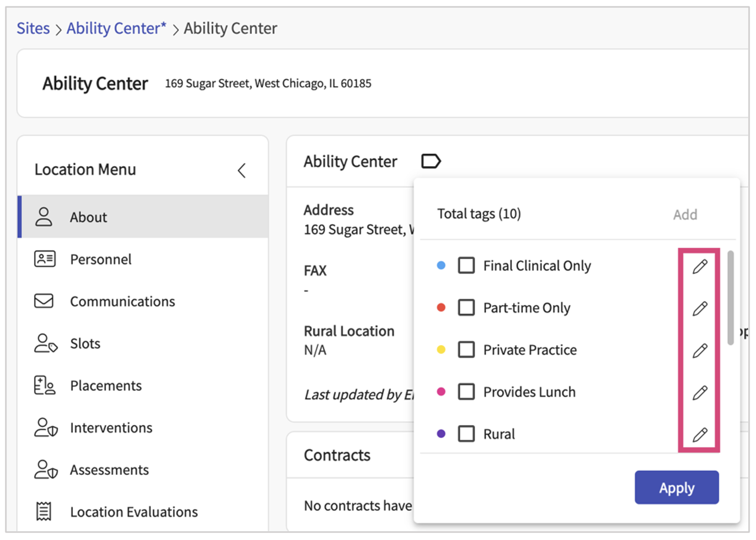Screen dimensions: 756x540
Task: Select the Rural tag checkbox
Action: [x=466, y=434]
